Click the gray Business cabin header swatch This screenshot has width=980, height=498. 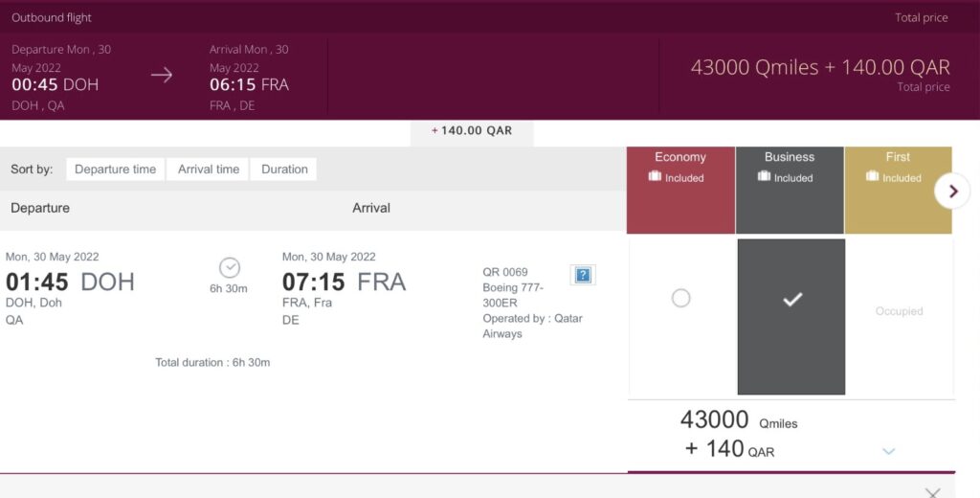(790, 201)
